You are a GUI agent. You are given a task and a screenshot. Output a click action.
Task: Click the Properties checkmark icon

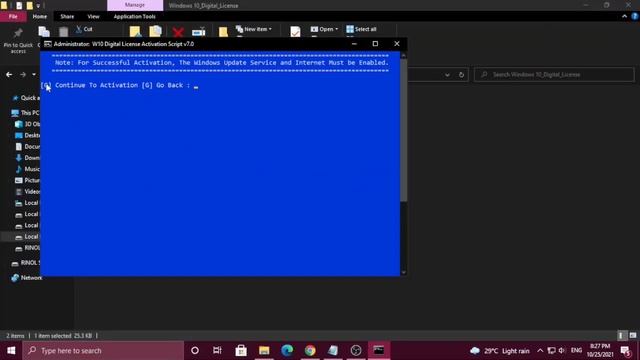point(295,31)
